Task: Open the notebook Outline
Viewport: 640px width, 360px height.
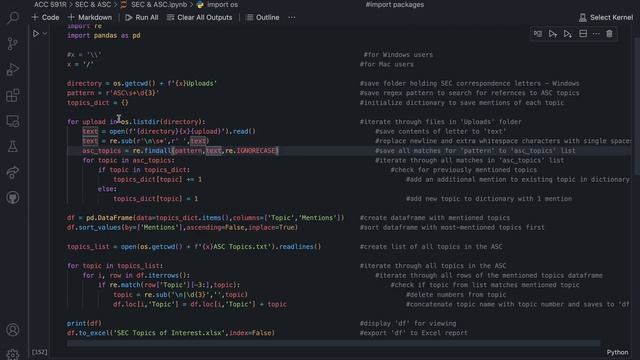Action: coord(262,18)
